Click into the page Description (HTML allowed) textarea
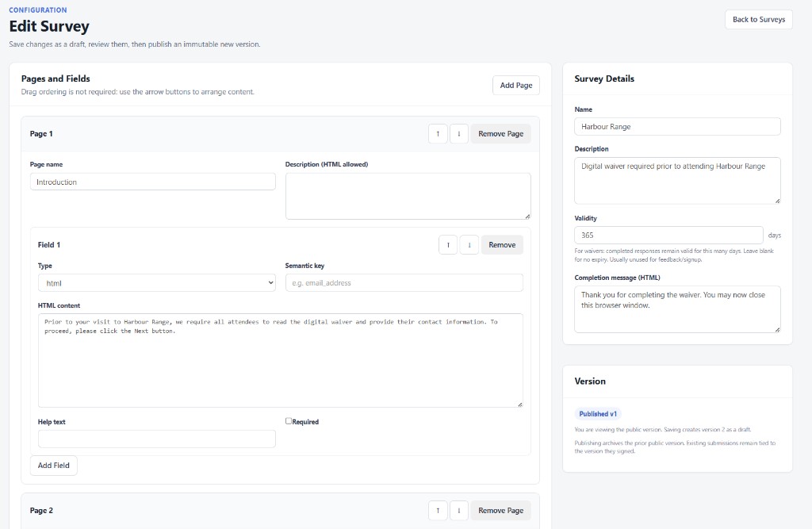 tap(408, 197)
